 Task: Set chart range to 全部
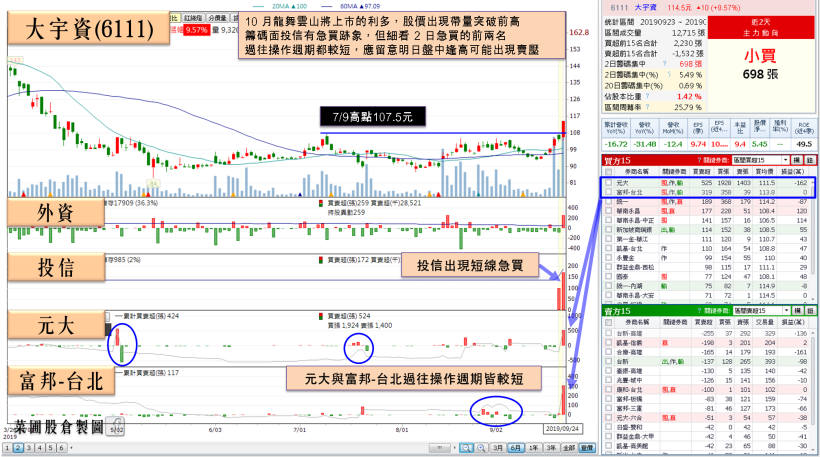[x=569, y=448]
